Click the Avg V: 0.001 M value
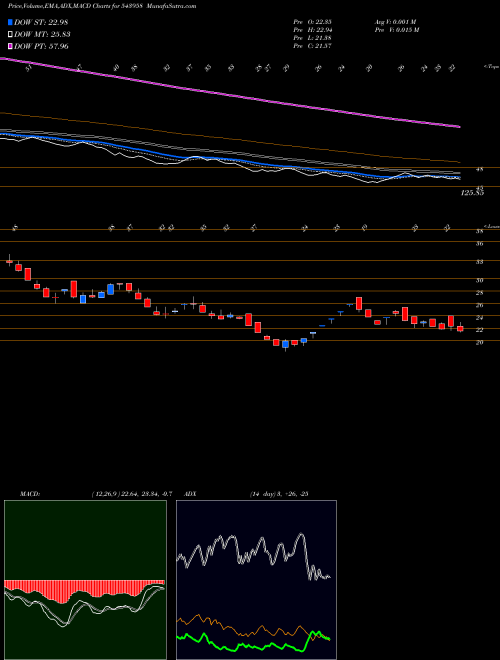This screenshot has height=660, width=500. (395, 22)
